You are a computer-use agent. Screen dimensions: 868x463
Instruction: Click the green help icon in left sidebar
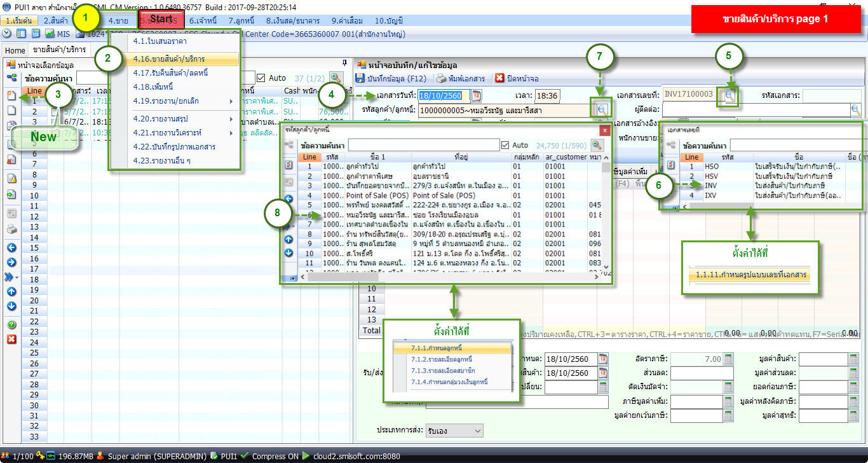11,325
